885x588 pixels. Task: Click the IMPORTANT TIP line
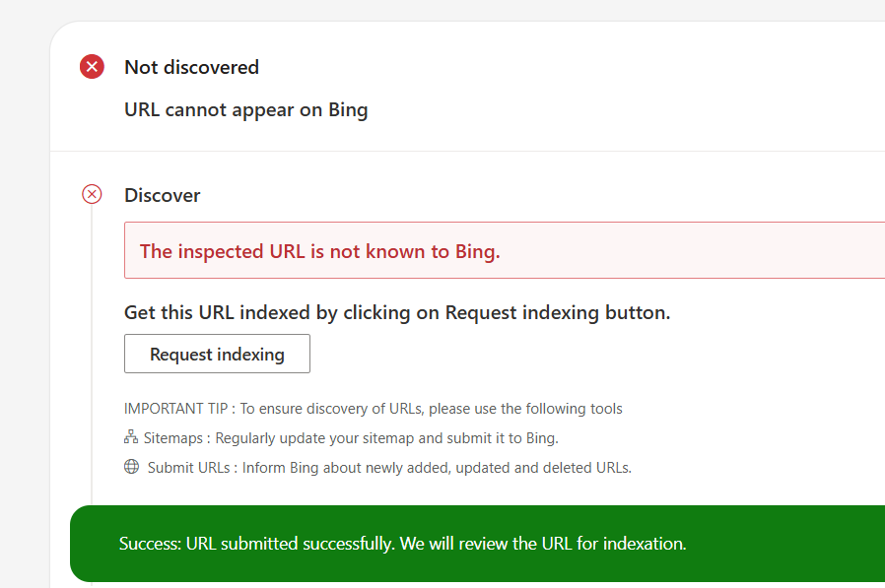point(373,408)
